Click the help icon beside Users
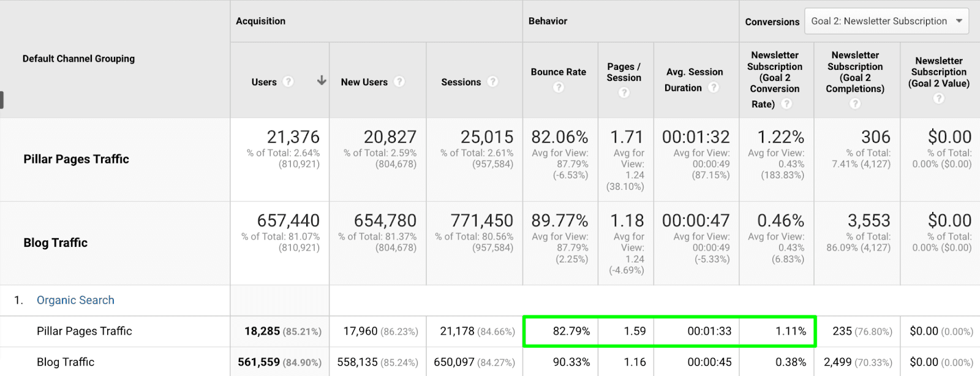 288,81
